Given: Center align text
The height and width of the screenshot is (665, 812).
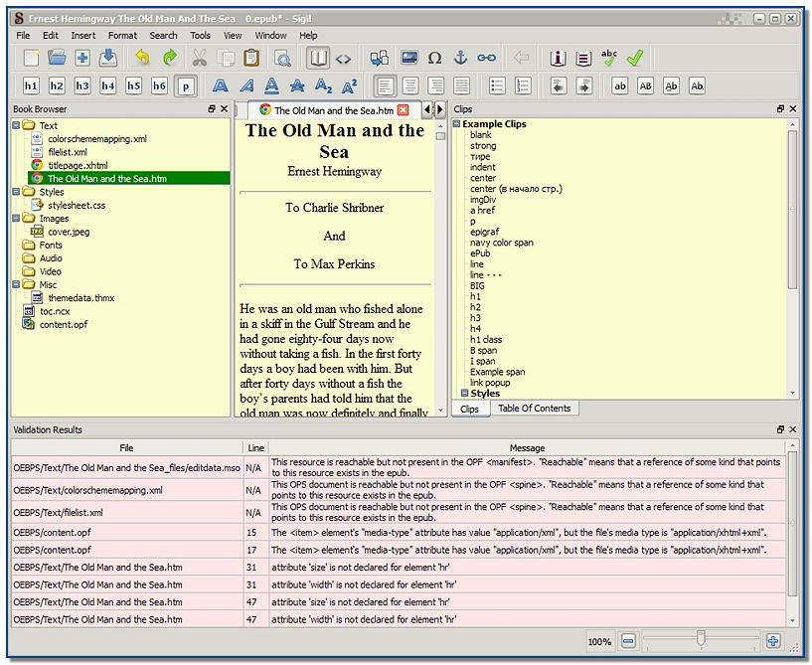Looking at the screenshot, I should 410,85.
